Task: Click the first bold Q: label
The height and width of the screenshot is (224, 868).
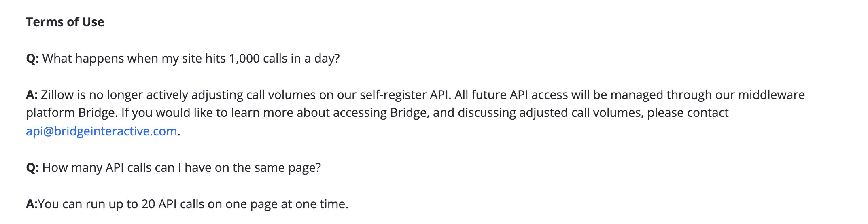Action: pos(32,59)
